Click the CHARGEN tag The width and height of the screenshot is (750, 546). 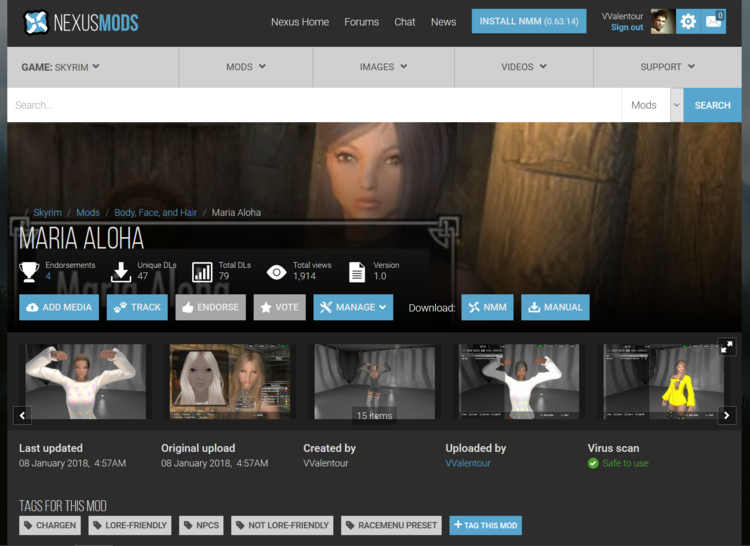pos(50,525)
